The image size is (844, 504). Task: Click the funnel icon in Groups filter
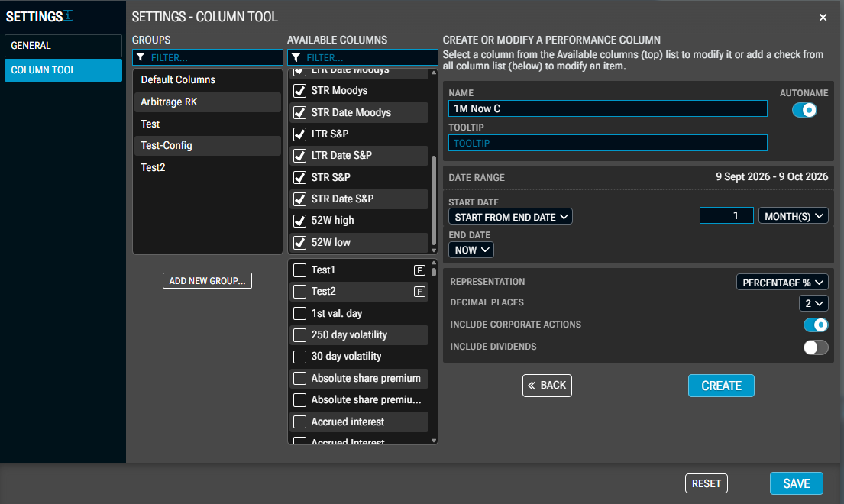[x=141, y=57]
